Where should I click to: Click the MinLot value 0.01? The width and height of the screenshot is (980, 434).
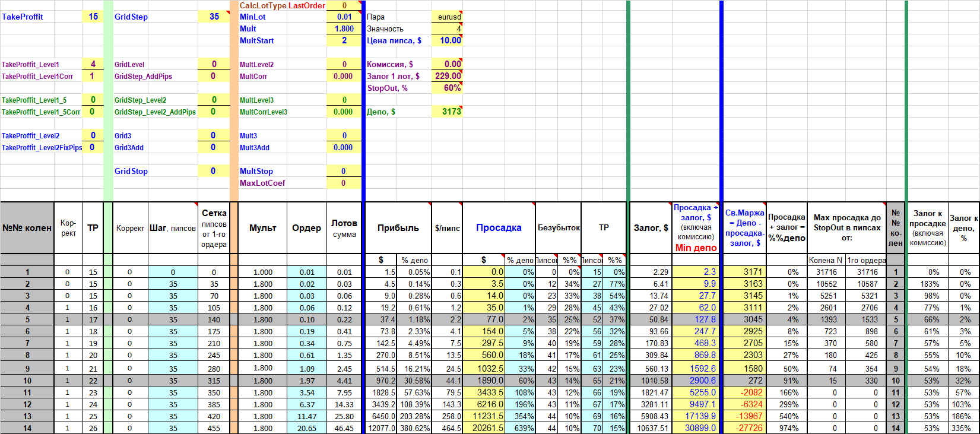(344, 17)
